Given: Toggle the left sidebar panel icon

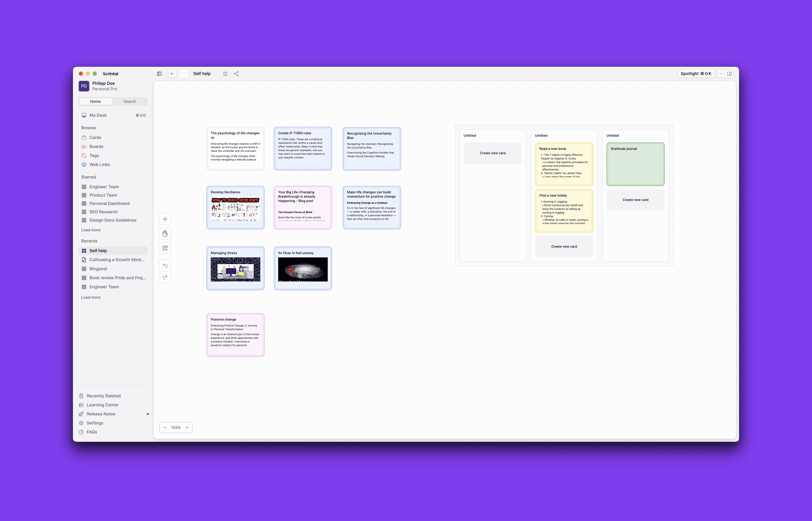Looking at the screenshot, I should coord(159,74).
